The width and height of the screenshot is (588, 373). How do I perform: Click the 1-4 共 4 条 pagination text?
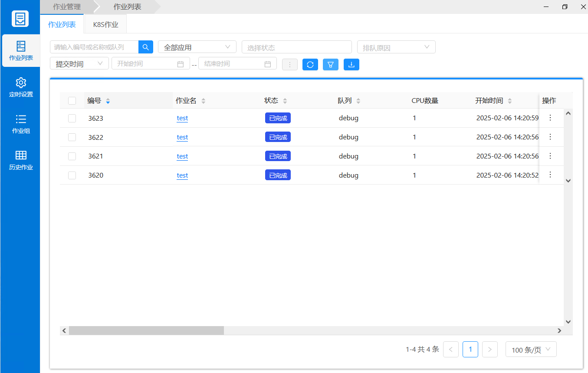click(422, 349)
